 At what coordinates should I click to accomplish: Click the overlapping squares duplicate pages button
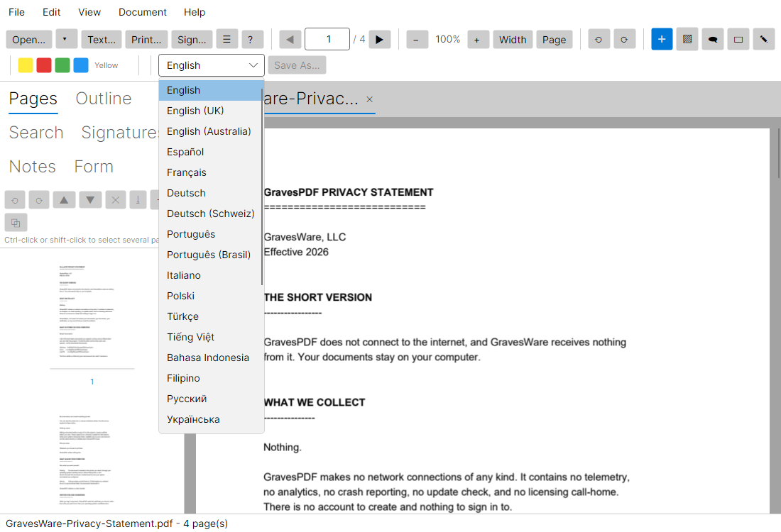[x=16, y=223]
